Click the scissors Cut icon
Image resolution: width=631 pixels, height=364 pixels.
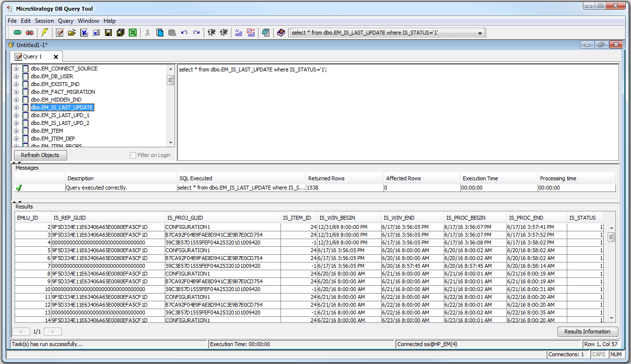click(147, 33)
